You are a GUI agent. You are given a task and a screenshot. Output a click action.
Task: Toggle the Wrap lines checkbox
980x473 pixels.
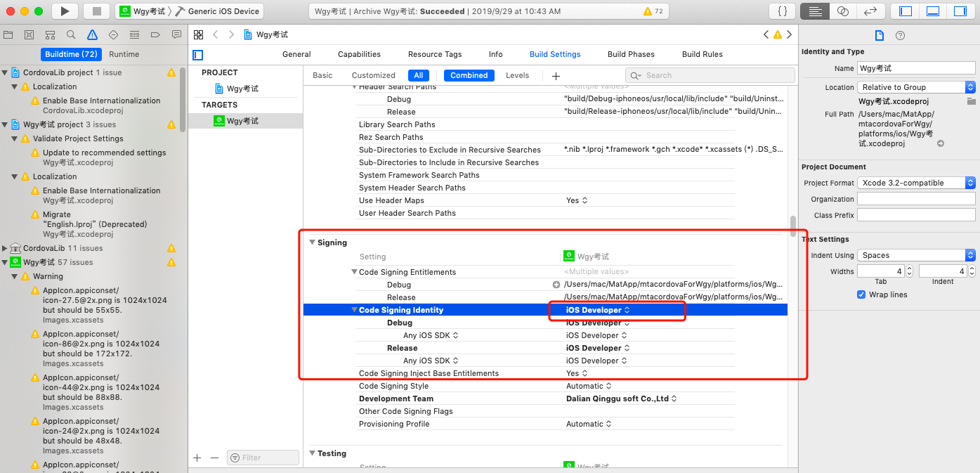(861, 294)
